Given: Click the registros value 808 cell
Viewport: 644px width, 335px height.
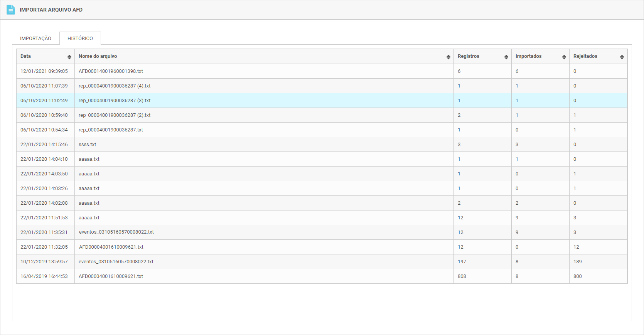Looking at the screenshot, I should tap(462, 276).
